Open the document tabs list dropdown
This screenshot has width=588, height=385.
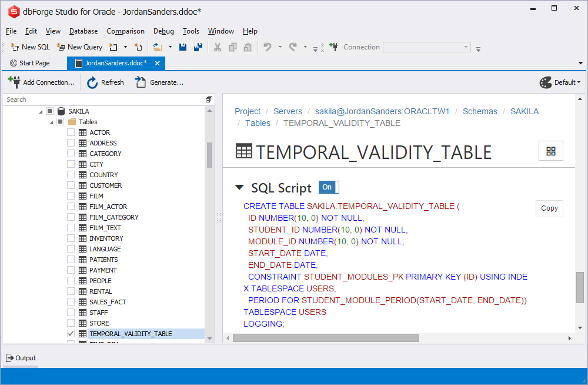[580, 63]
